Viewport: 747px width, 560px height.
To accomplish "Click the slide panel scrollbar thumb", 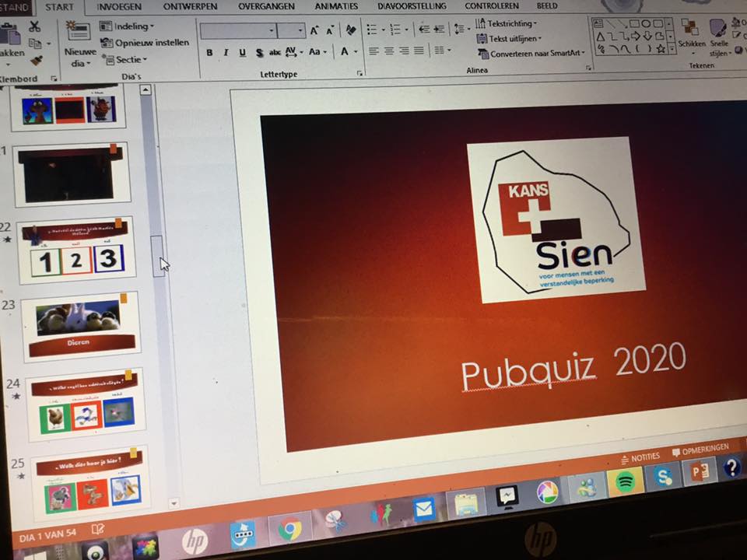I will click(158, 256).
